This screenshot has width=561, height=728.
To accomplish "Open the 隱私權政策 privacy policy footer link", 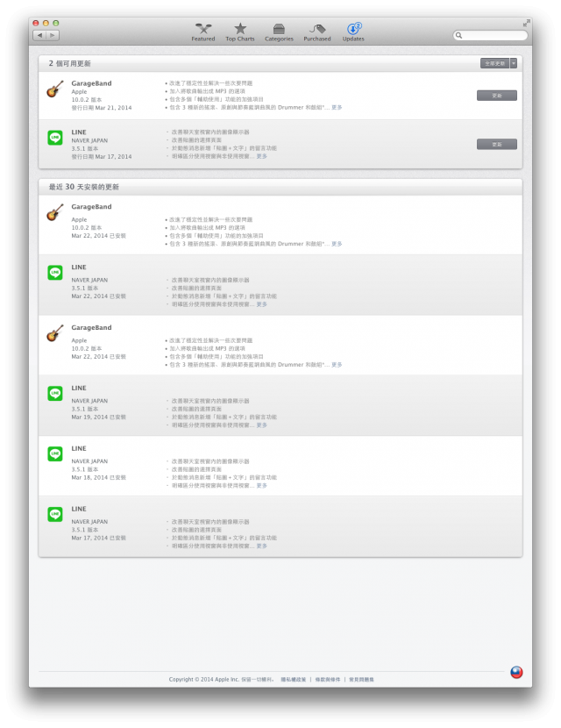I will [294, 679].
